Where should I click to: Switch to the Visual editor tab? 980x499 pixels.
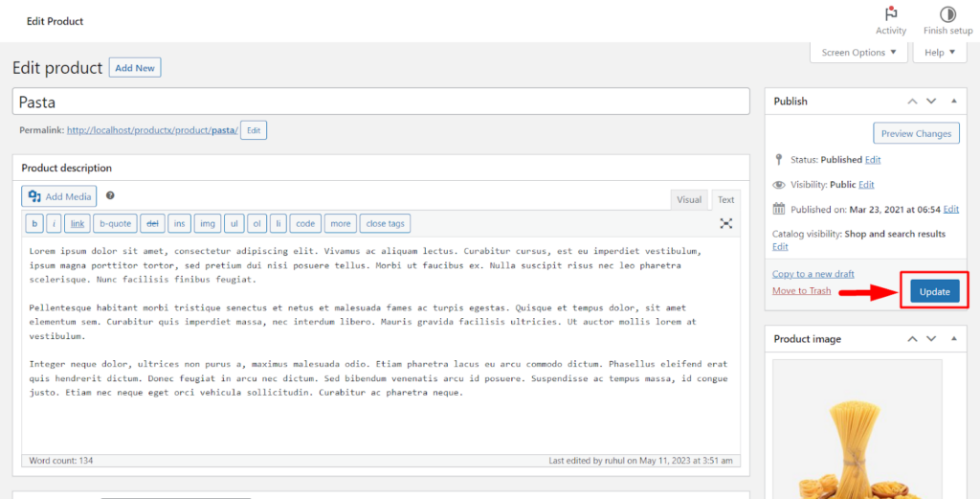click(x=689, y=200)
